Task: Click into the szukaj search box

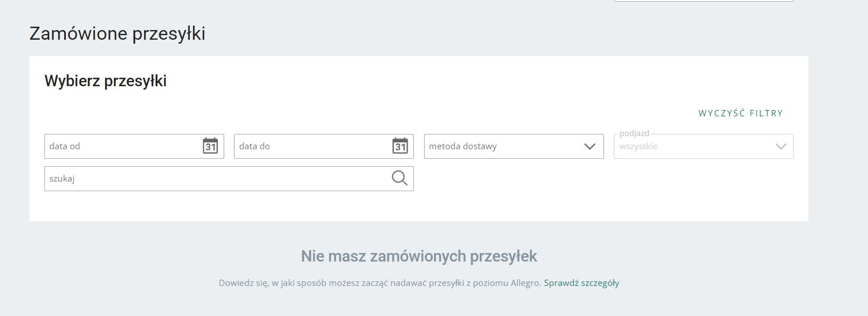Action: 229,179
